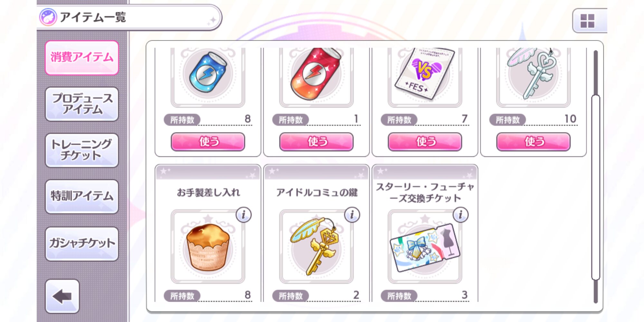The height and width of the screenshot is (322, 644).
Task: Open info for アイドルコミュの鍵 item
Action: tap(352, 215)
